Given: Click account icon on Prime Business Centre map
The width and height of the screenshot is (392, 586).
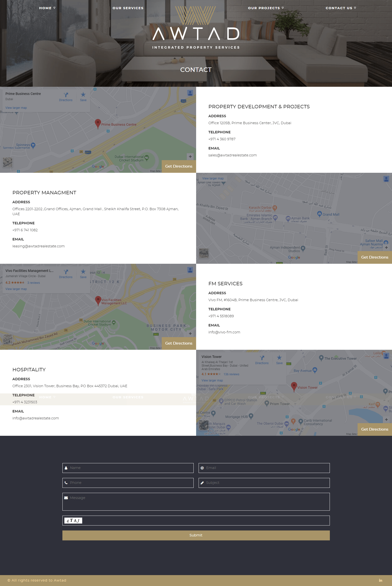Looking at the screenshot, I should pyautogui.click(x=190, y=93).
